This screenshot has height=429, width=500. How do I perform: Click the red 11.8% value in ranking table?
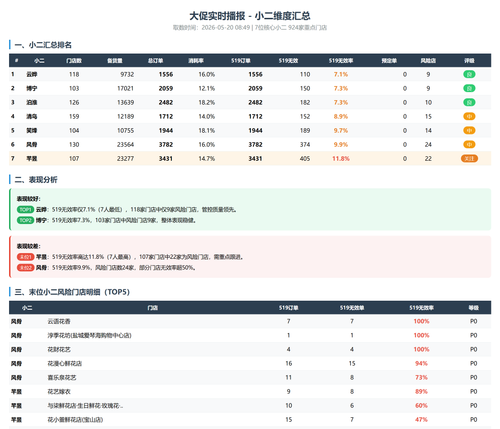[x=341, y=159]
